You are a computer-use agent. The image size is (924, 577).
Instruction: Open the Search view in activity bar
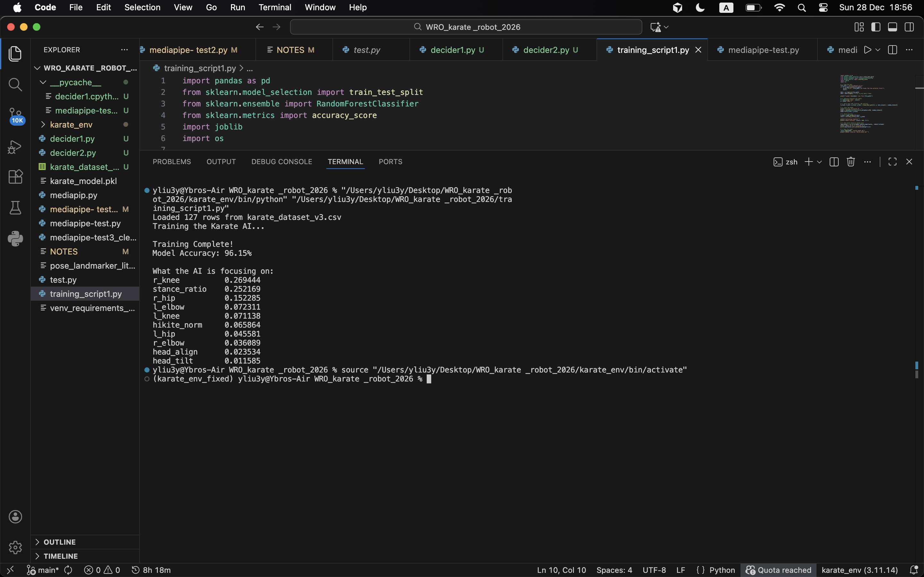pos(15,84)
